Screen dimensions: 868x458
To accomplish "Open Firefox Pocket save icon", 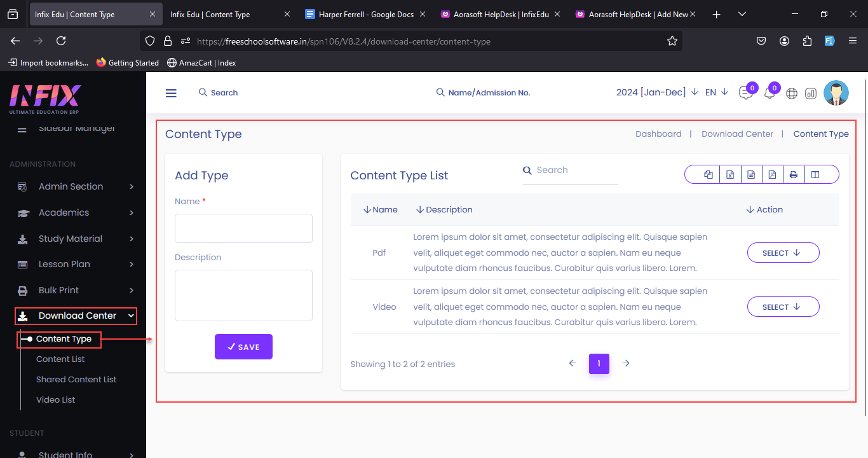I will click(761, 41).
